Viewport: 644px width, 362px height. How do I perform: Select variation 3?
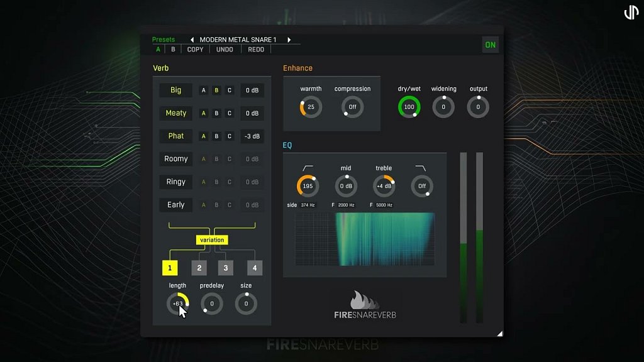pyautogui.click(x=226, y=268)
